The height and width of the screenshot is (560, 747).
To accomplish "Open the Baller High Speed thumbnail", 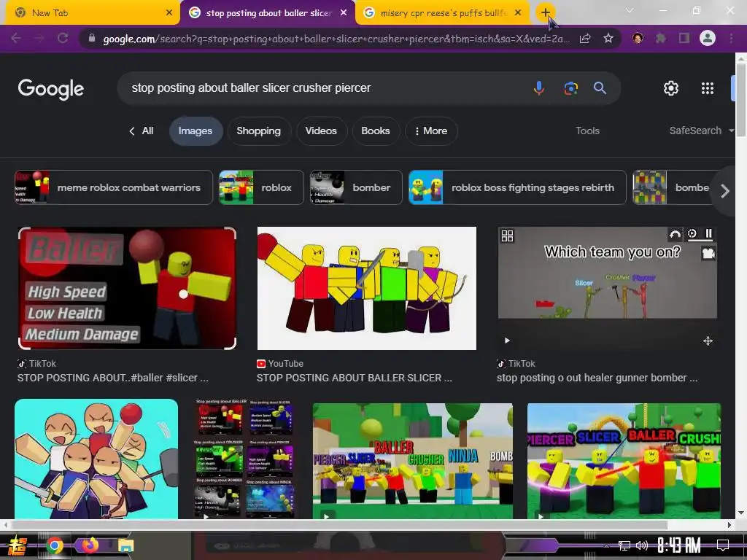I will [127, 288].
